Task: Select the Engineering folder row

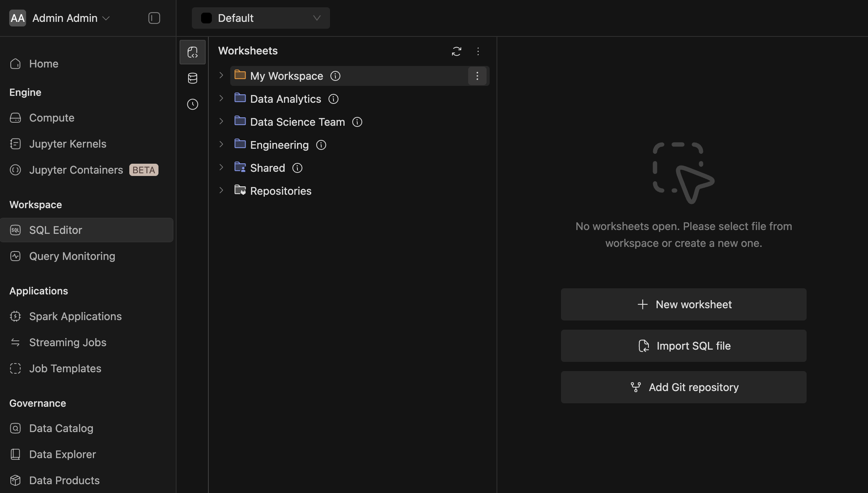Action: coord(360,145)
